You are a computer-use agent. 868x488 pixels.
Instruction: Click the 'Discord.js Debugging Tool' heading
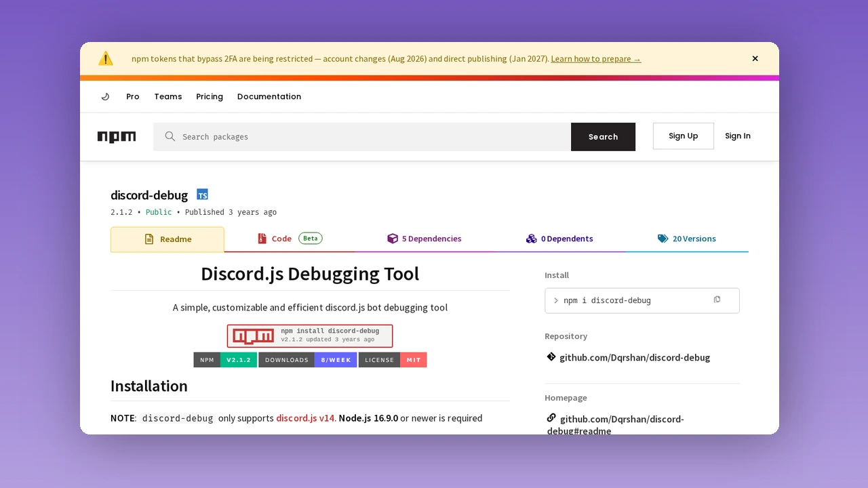point(310,274)
